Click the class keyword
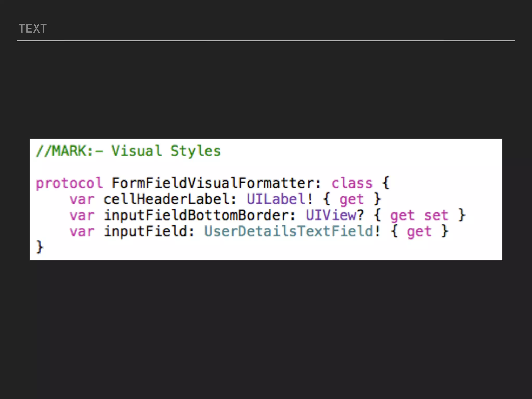The height and width of the screenshot is (399, 532). coord(352,183)
